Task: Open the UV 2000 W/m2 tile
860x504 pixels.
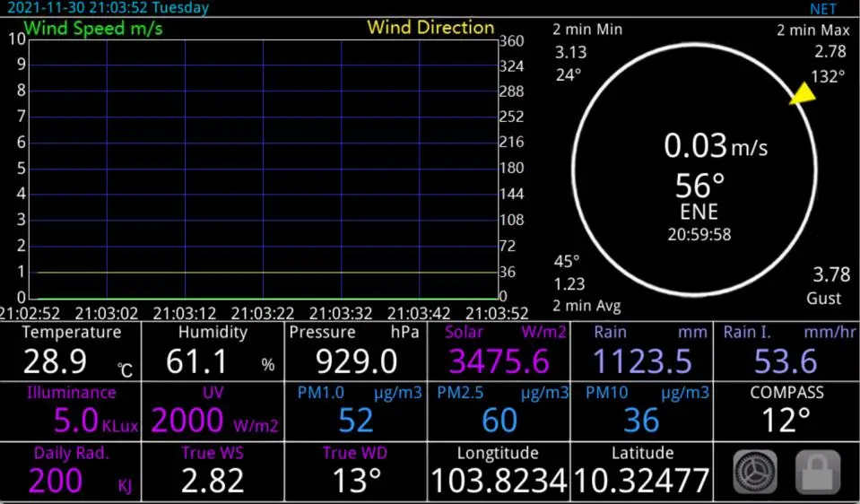Action: [213, 411]
